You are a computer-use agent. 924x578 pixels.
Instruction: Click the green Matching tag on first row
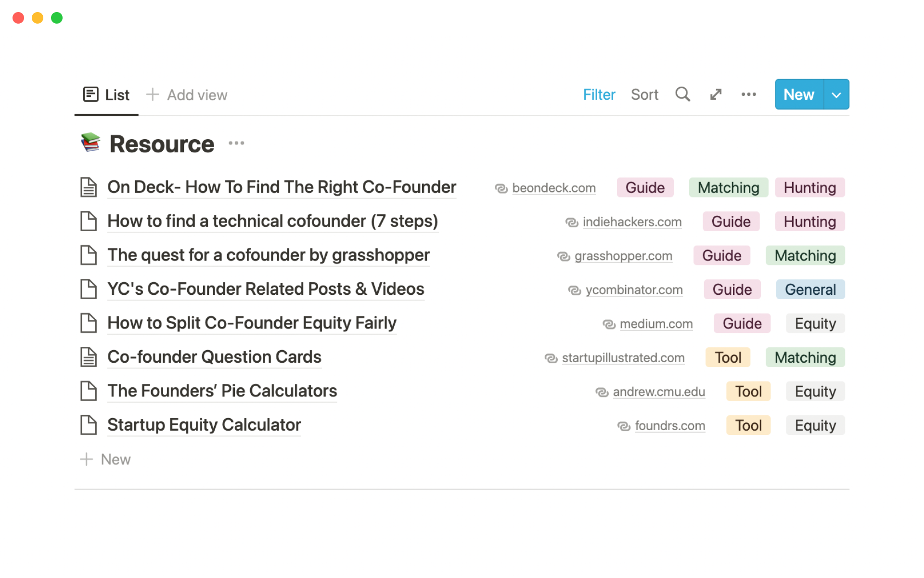click(x=728, y=188)
